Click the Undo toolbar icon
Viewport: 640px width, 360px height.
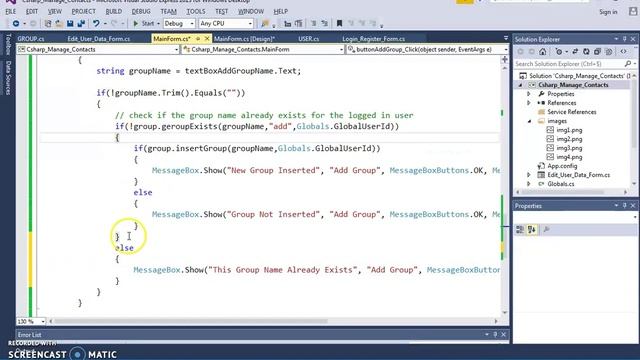96,24
